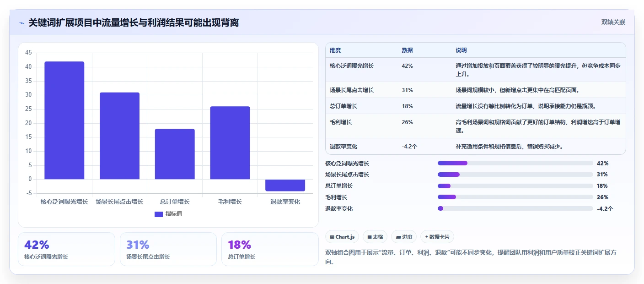
Task: Click the 核心泛词曝光增长 bar in chart
Action: coord(64,120)
